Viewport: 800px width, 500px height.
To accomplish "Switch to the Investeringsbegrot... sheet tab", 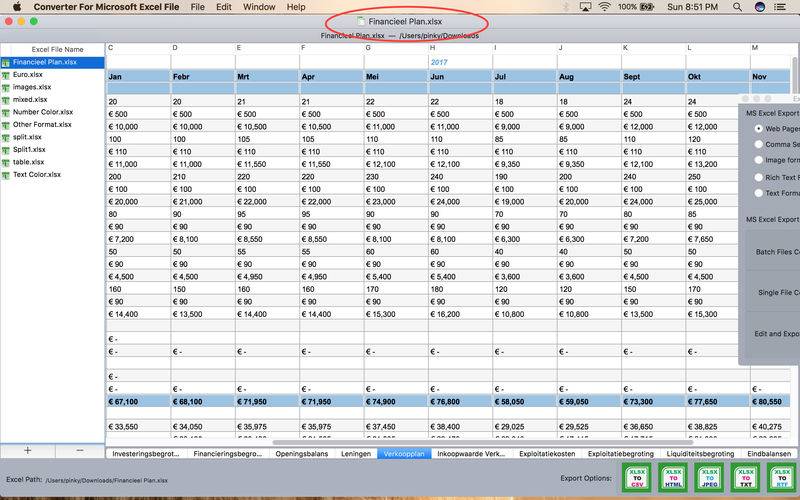I will click(x=146, y=454).
